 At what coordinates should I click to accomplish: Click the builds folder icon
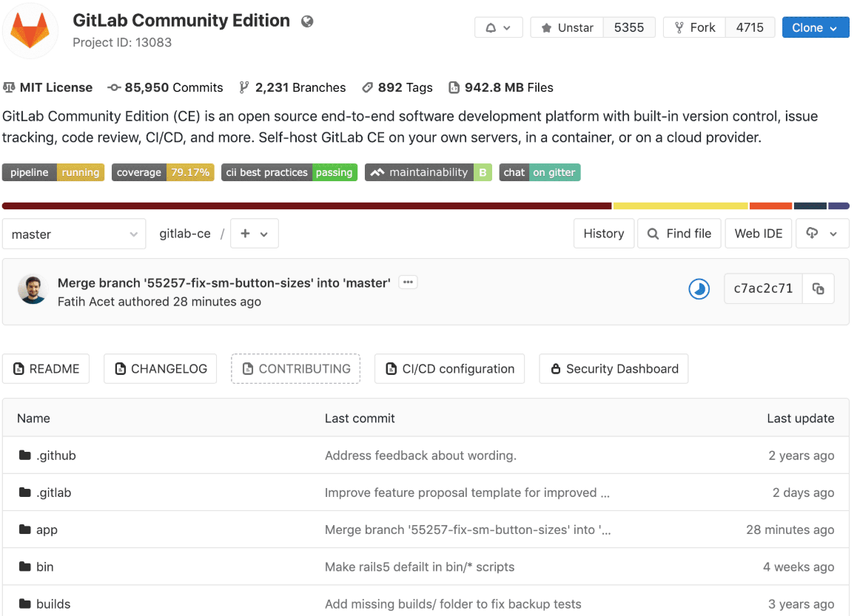24,603
